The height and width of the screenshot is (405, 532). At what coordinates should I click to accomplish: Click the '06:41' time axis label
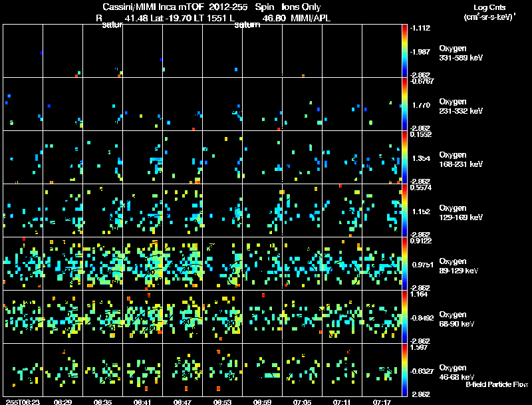point(142,402)
